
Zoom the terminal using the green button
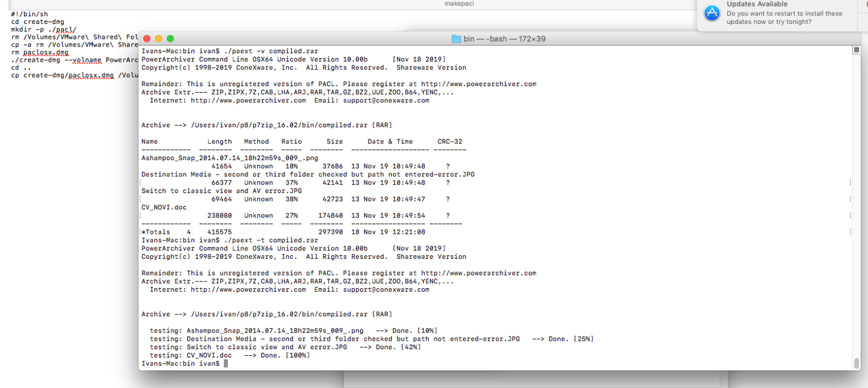point(170,39)
